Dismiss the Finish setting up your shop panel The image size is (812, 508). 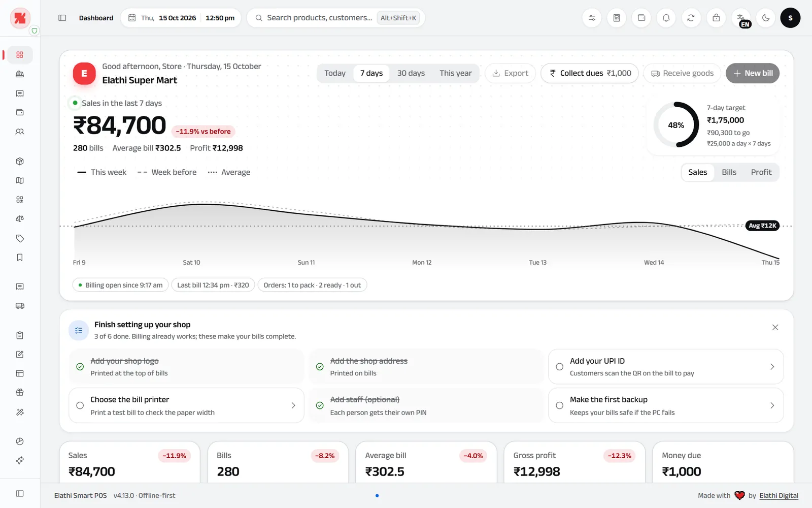[775, 327]
